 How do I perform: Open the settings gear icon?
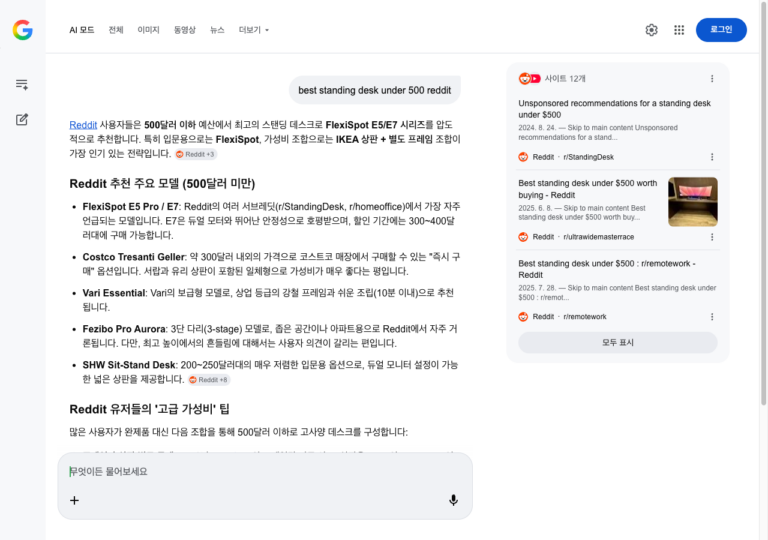pyautogui.click(x=651, y=30)
